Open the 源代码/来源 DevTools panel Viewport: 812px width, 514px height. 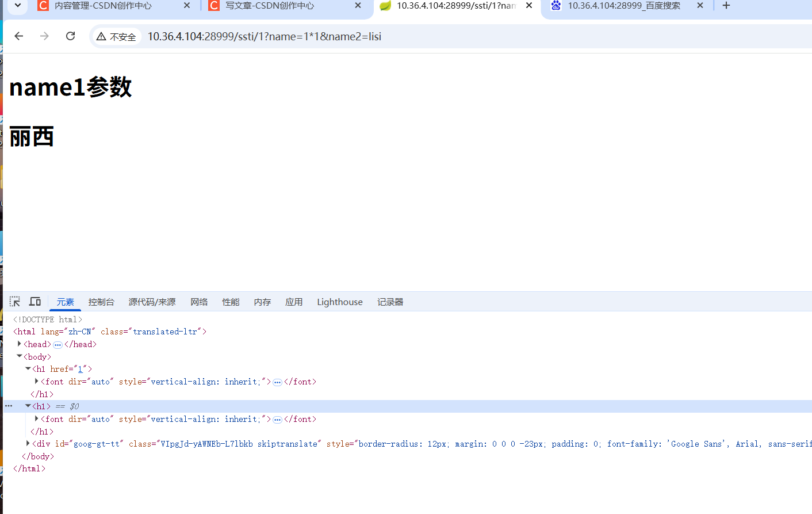[x=152, y=302]
